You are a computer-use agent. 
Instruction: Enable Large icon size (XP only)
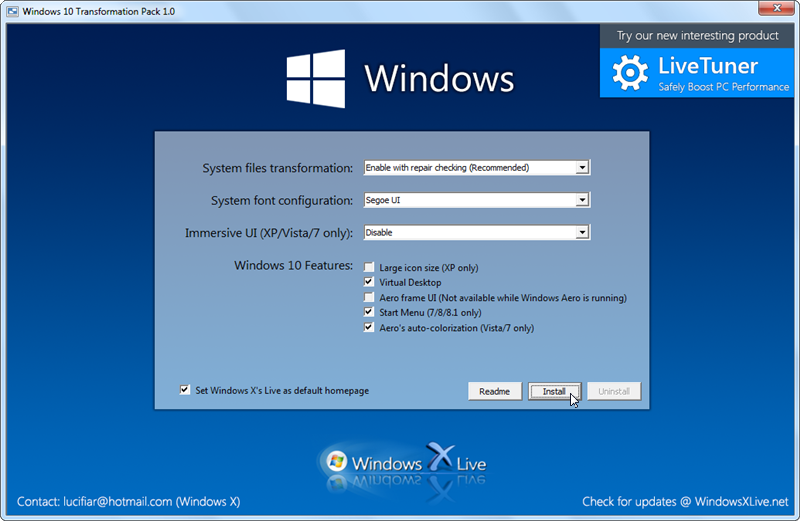pyautogui.click(x=369, y=268)
